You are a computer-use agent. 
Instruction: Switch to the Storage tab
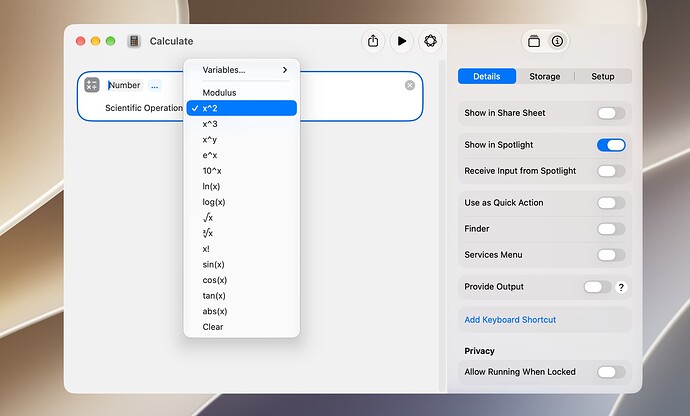[544, 76]
